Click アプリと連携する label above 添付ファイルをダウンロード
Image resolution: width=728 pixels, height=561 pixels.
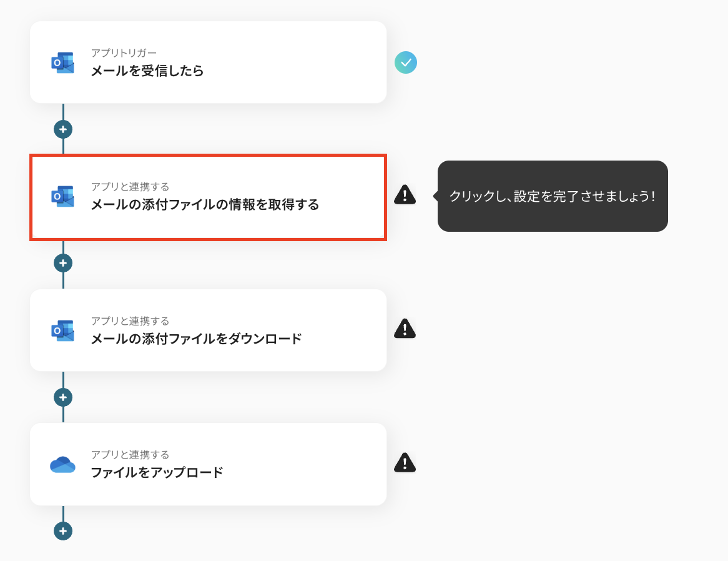point(130,321)
